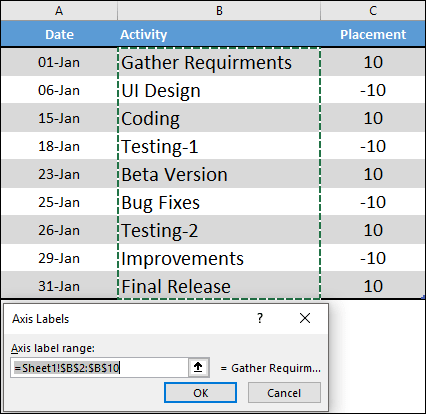Image resolution: width=426 pixels, height=414 pixels.
Task: Select placement value in Gather Requirments row
Action: (x=373, y=62)
